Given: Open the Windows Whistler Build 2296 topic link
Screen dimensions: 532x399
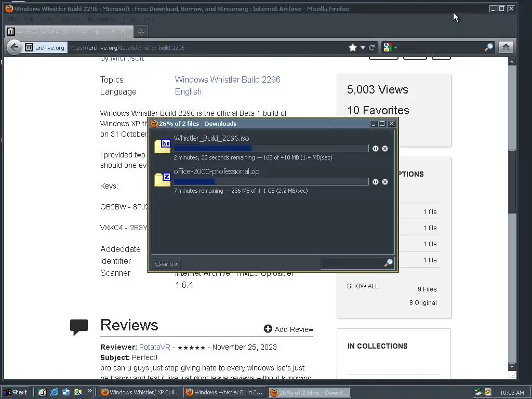Looking at the screenshot, I should tap(228, 79).
